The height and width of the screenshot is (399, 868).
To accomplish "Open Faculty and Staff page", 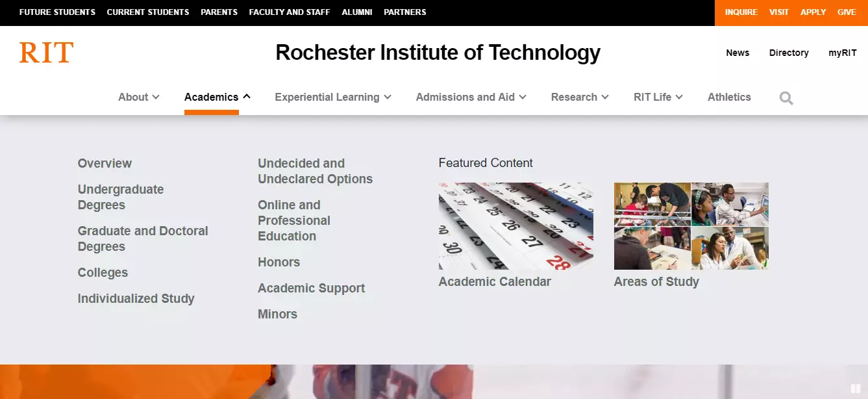I will [290, 12].
